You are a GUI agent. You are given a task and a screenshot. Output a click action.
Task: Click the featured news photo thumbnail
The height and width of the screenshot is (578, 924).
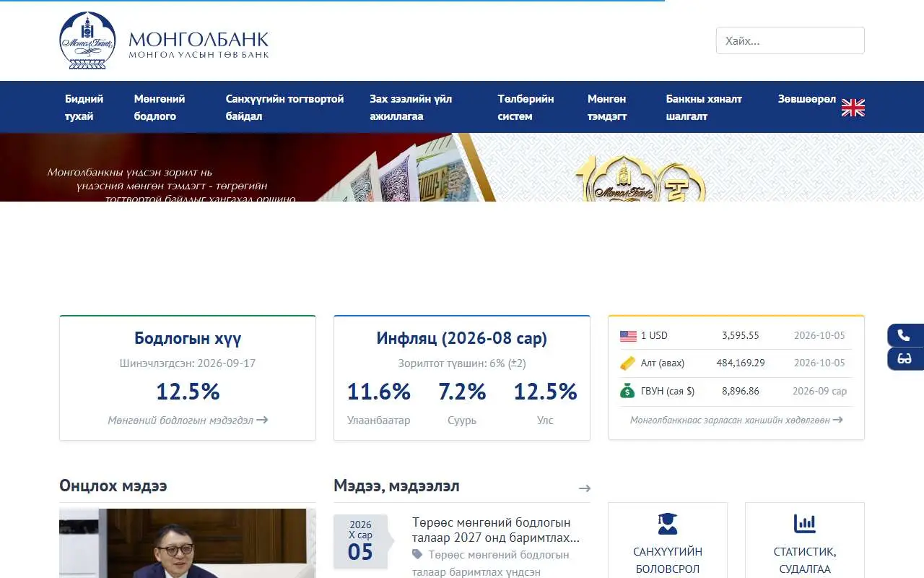point(188,543)
